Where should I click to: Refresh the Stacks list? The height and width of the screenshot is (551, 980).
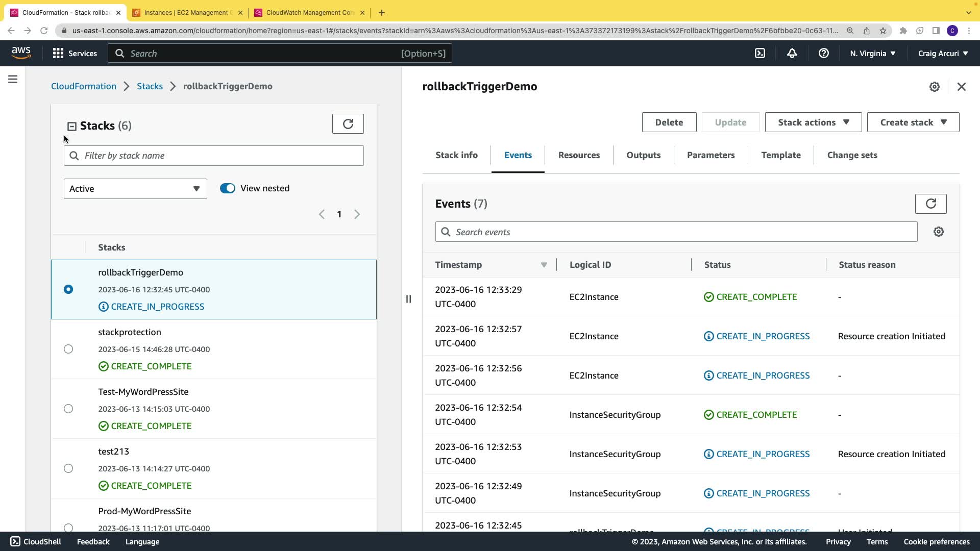coord(348,123)
